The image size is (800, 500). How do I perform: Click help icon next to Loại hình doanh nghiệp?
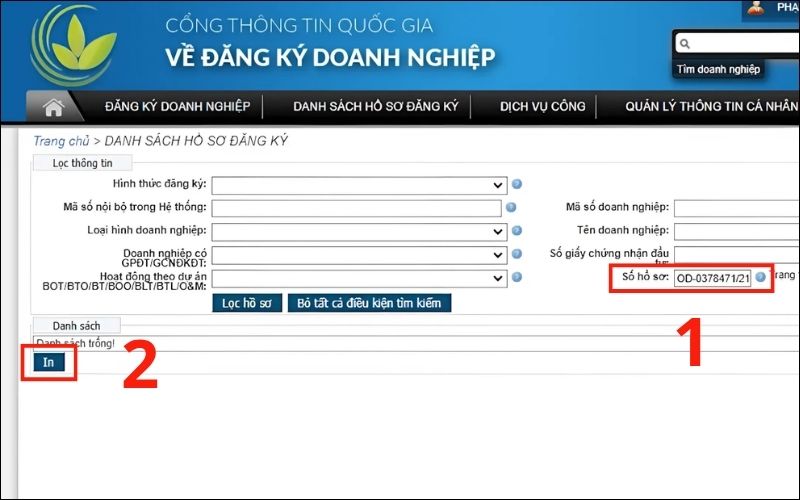517,231
